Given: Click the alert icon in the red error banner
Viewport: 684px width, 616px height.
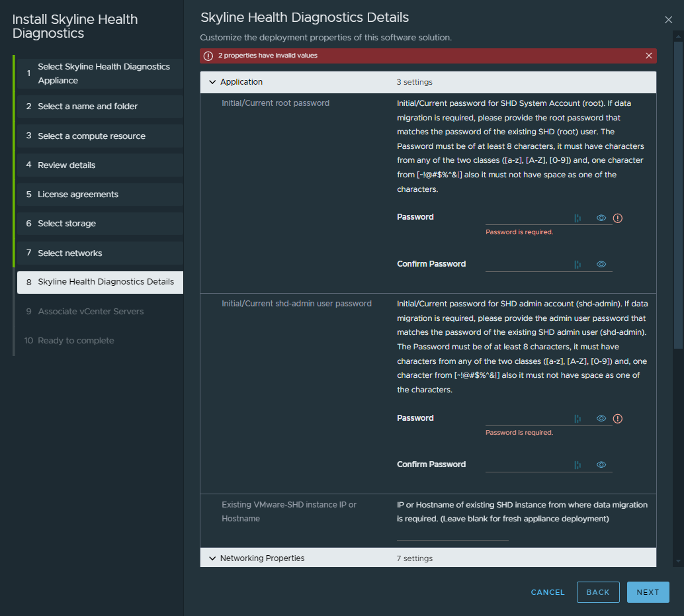Looking at the screenshot, I should (208, 56).
